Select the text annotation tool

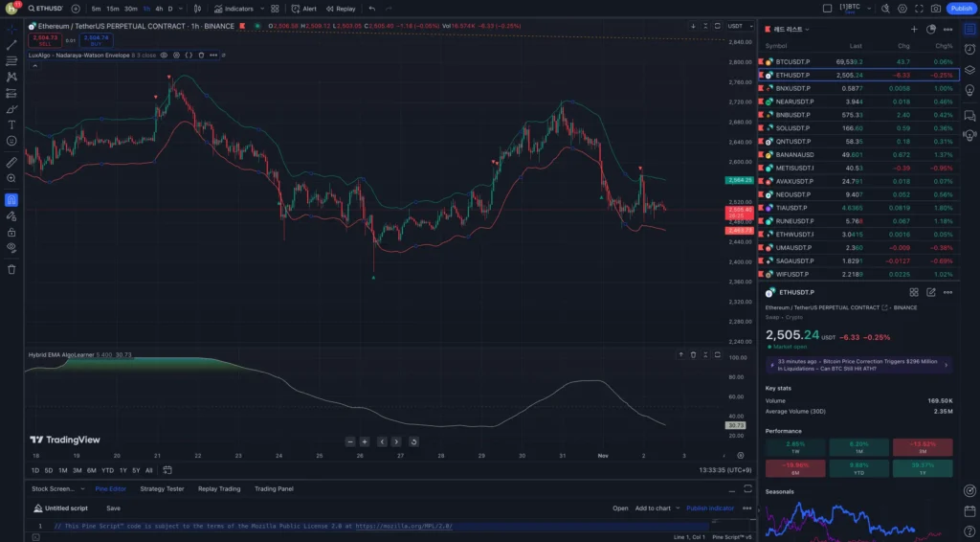(x=11, y=125)
